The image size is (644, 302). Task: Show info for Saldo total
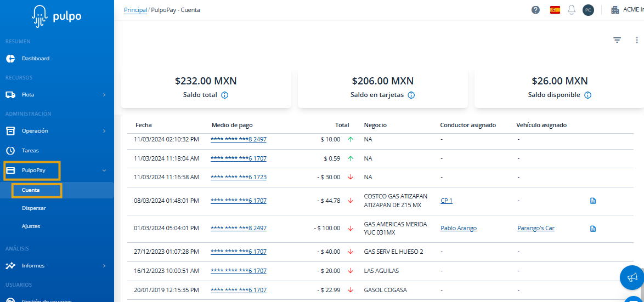(x=225, y=95)
